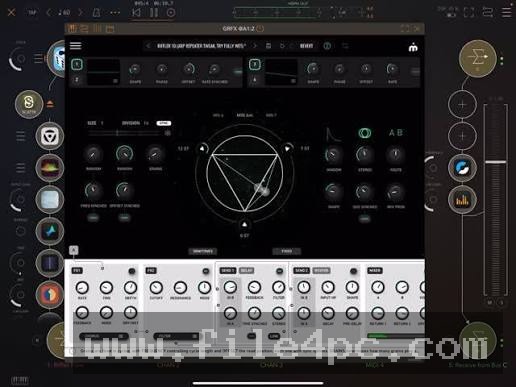Screen dimensions: 516x387
Task: Click the window envelope shape icon
Action: click(x=333, y=134)
